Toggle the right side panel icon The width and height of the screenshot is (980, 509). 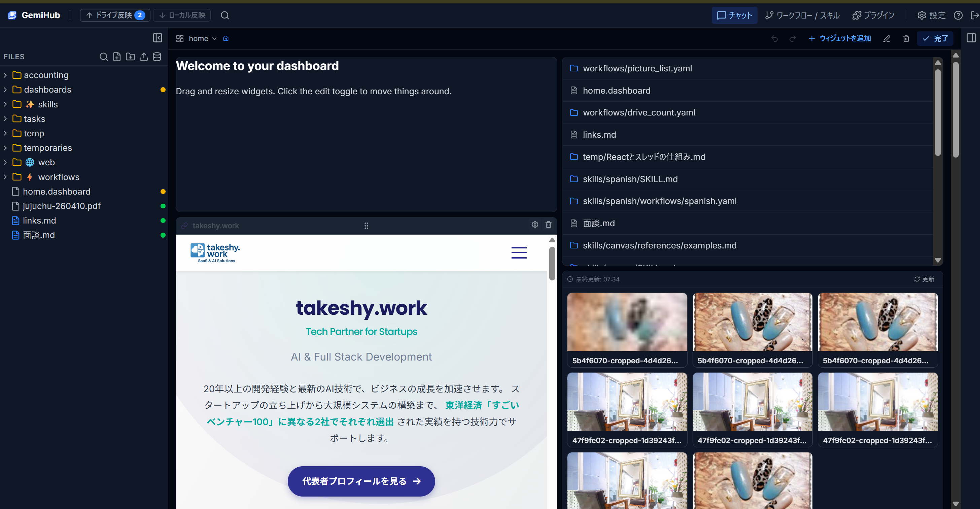point(971,38)
